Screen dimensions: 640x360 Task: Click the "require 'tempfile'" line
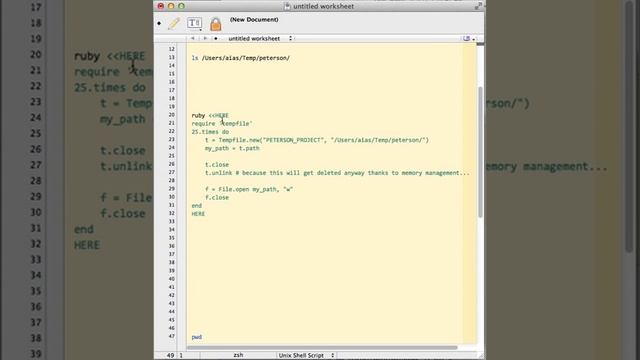coord(222,124)
